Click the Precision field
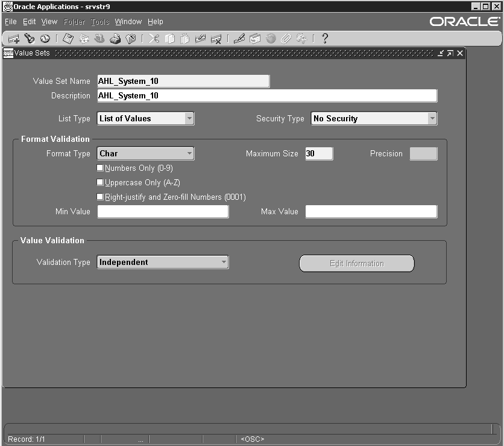The image size is (504, 446). tap(423, 153)
